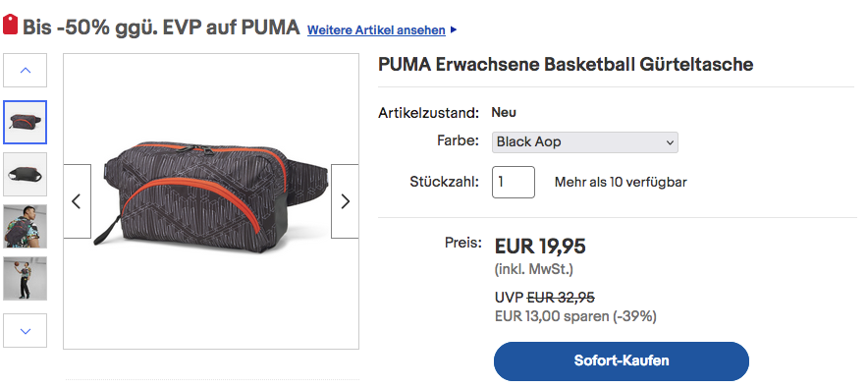
Task: Select the first bag front-view thumbnail
Action: point(25,123)
